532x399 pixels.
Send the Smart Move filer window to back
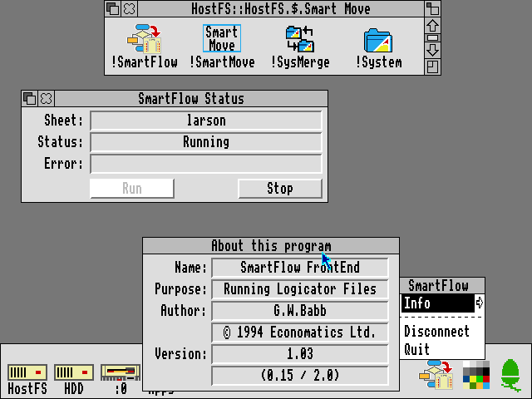click(x=113, y=8)
